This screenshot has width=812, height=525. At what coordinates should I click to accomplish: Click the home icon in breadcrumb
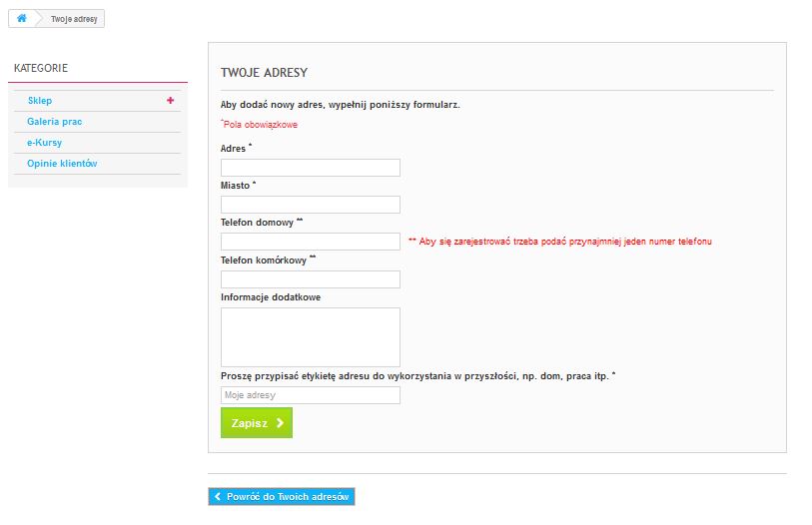pyautogui.click(x=22, y=19)
